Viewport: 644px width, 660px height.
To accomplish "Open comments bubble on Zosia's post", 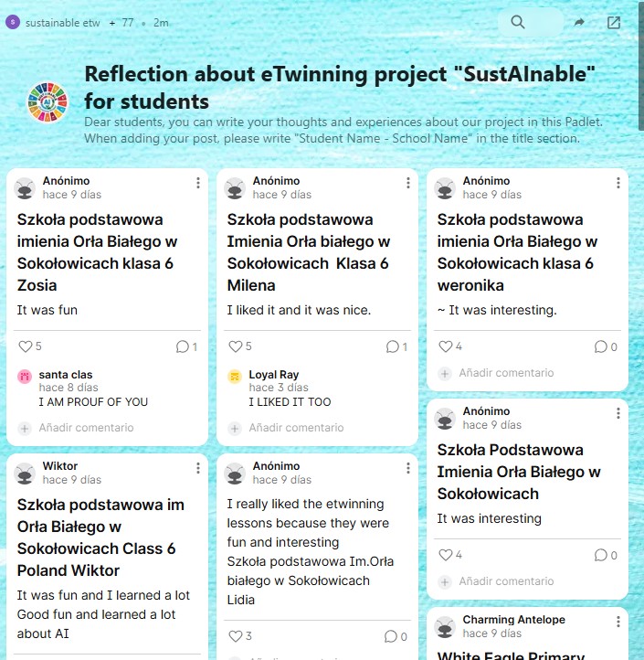I will coord(182,346).
